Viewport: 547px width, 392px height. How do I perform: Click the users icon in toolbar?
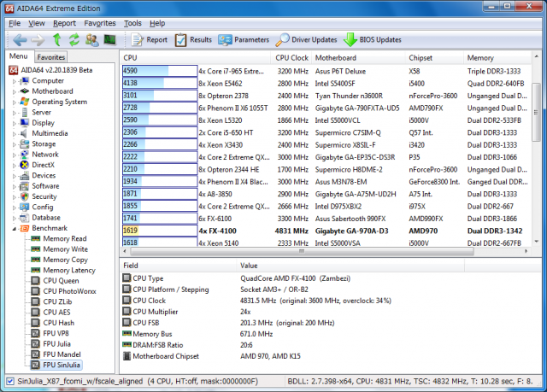pyautogui.click(x=92, y=40)
